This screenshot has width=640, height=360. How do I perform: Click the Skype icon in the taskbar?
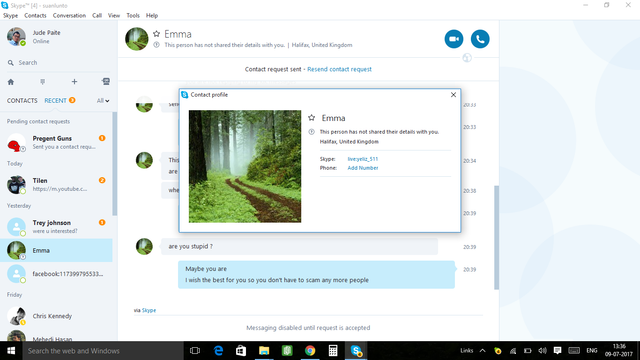[356, 351]
